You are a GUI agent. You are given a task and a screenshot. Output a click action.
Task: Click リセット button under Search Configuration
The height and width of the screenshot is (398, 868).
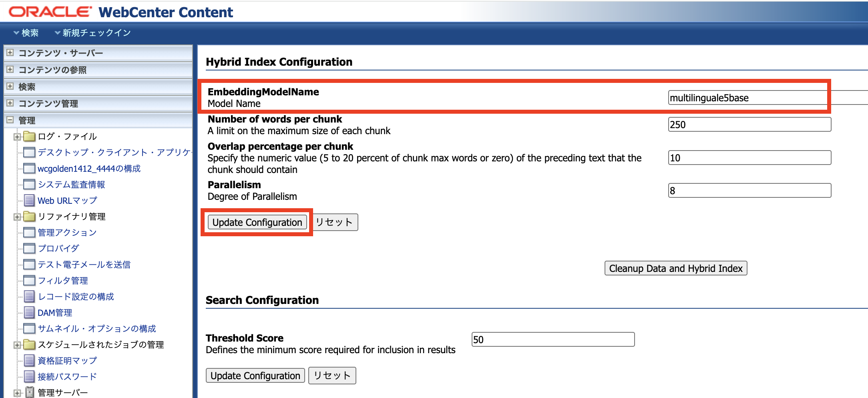[332, 376]
